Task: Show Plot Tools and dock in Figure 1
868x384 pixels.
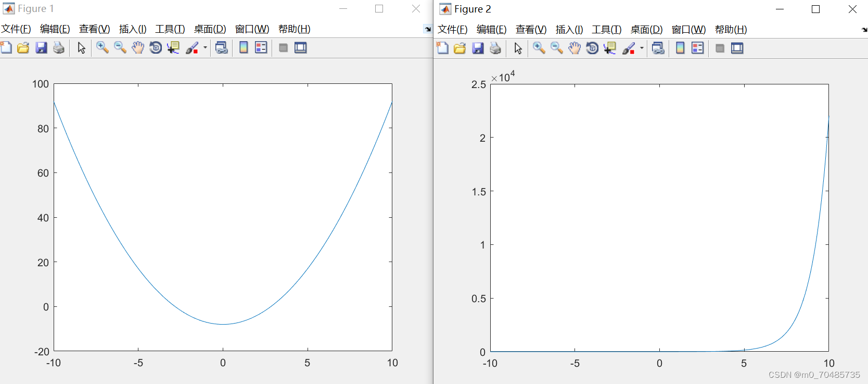Action: [x=301, y=48]
